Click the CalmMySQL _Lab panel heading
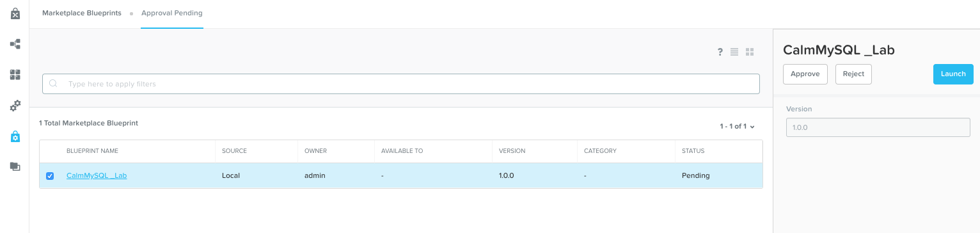Screen dimensions: 980x233 pyautogui.click(x=839, y=50)
